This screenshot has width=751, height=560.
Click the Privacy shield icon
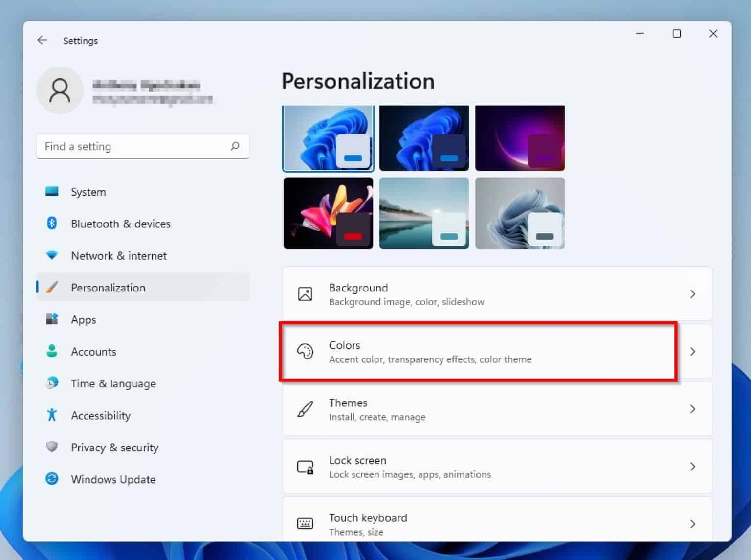[52, 447]
